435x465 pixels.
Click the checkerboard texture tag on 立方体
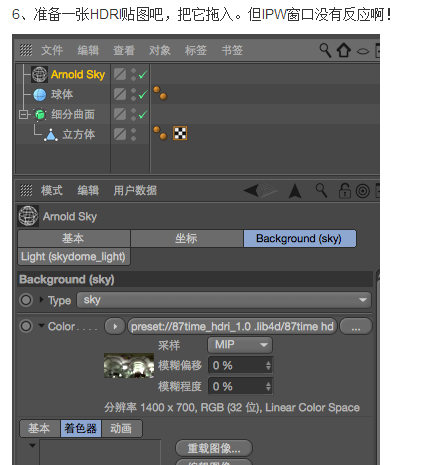tap(180, 133)
